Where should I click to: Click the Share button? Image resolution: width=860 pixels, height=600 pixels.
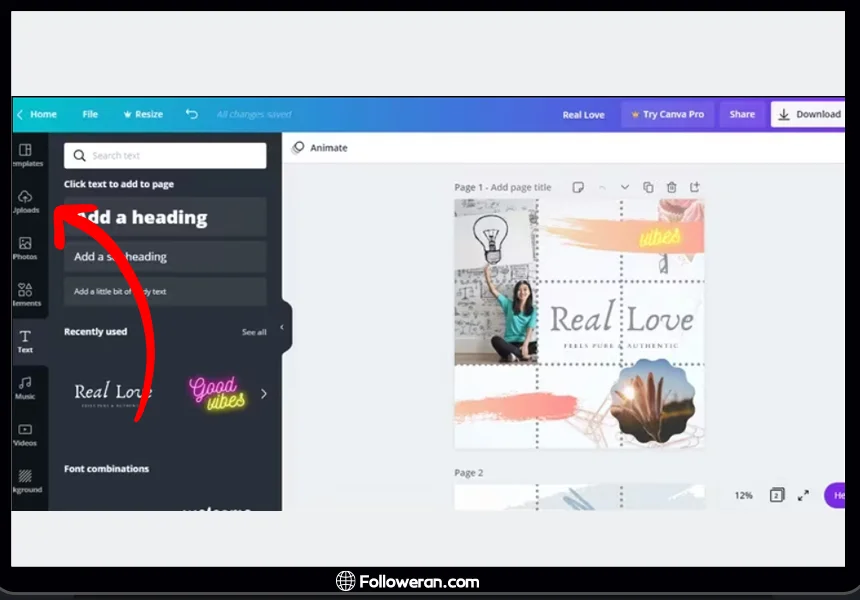pyautogui.click(x=742, y=114)
